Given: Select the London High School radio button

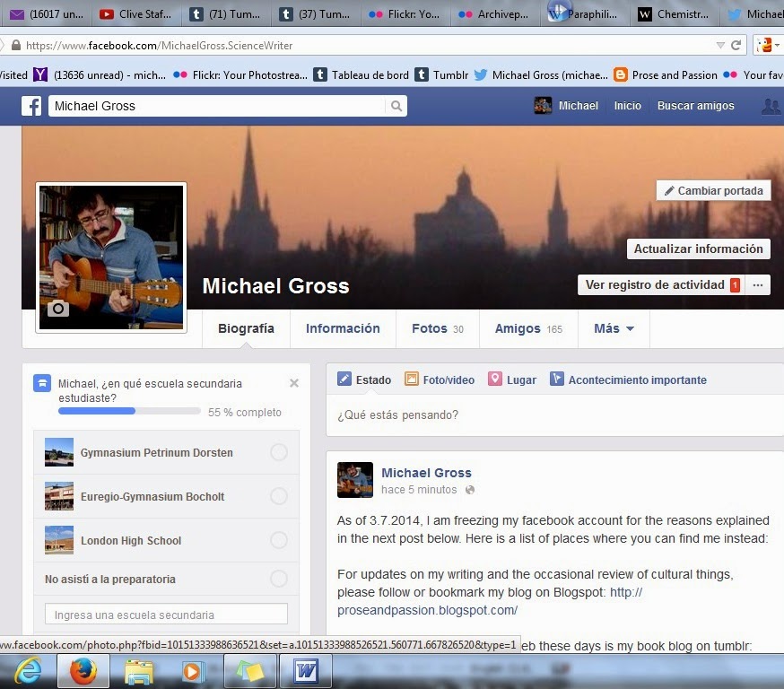Looking at the screenshot, I should click(278, 540).
